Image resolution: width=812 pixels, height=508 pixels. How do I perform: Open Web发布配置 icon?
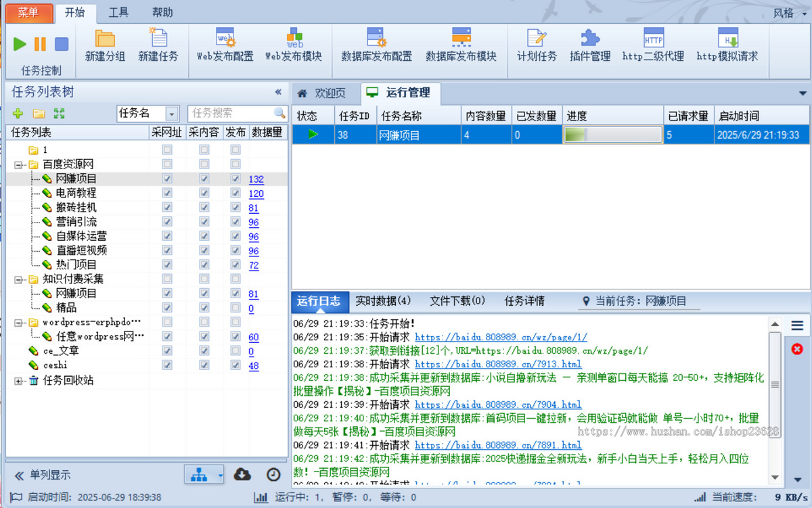coord(225,37)
